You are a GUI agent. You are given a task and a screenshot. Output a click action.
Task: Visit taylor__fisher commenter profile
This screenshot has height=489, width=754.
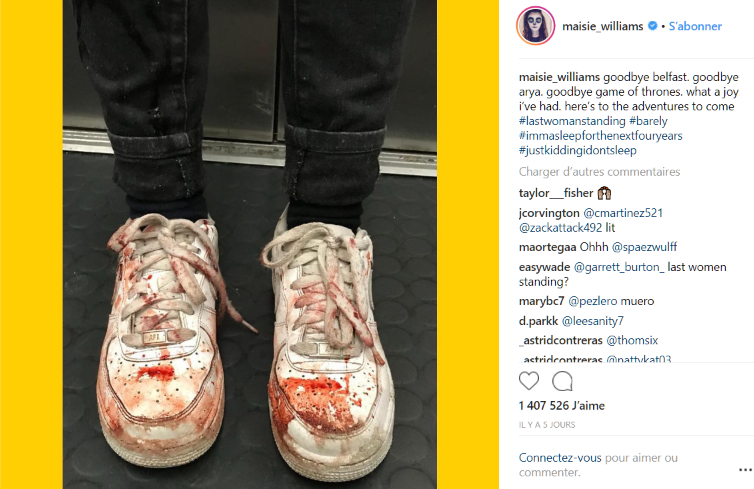[556, 193]
